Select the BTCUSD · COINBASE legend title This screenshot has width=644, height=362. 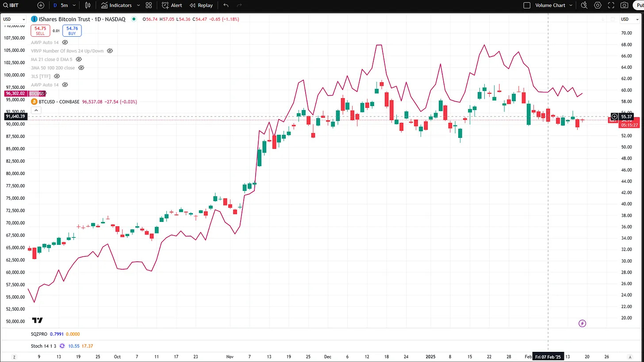click(59, 102)
